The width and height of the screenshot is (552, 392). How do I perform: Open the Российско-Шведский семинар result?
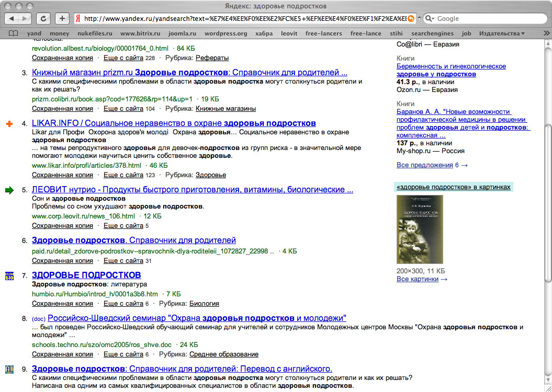tap(197, 318)
